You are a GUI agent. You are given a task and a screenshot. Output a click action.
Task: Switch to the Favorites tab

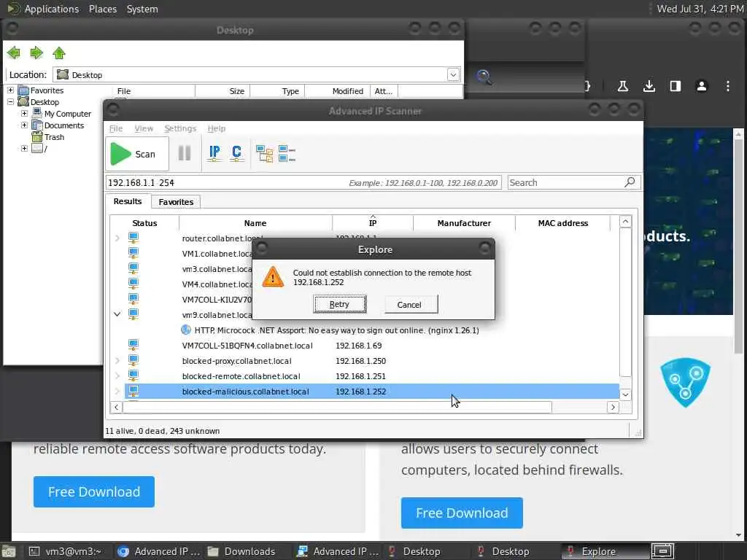click(176, 202)
